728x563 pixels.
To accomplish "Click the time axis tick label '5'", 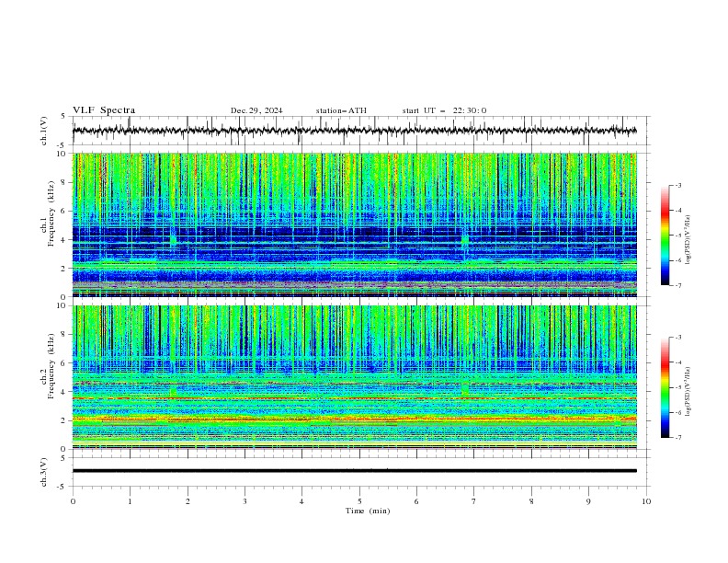I will pyautogui.click(x=359, y=501).
